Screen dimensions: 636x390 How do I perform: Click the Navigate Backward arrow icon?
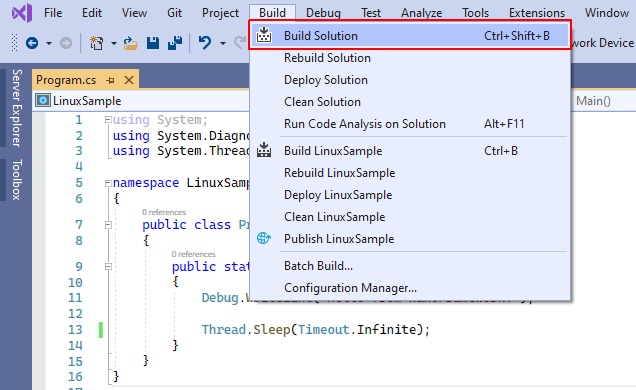[x=32, y=43]
